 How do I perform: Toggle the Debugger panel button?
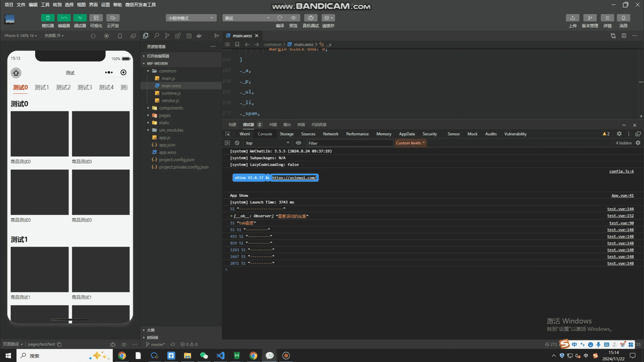coord(80,18)
